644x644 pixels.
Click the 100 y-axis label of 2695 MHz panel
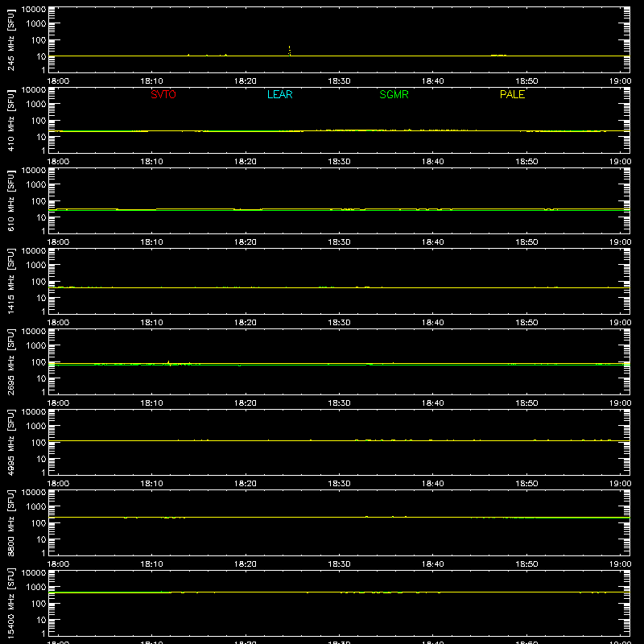[x=39, y=362]
